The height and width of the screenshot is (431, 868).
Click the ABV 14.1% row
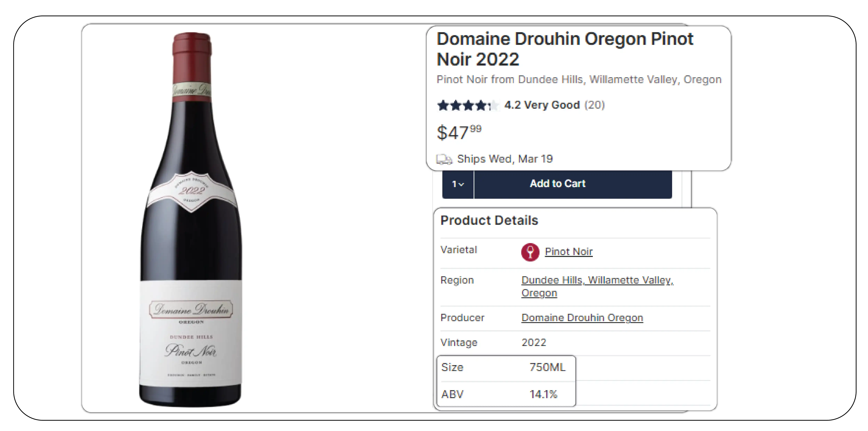[x=505, y=394]
